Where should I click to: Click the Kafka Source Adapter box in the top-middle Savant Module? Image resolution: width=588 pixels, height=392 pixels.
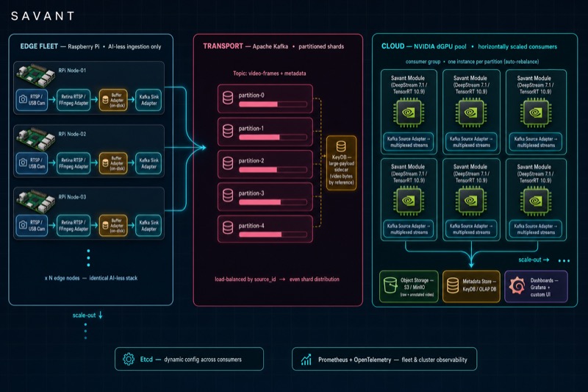(x=471, y=142)
